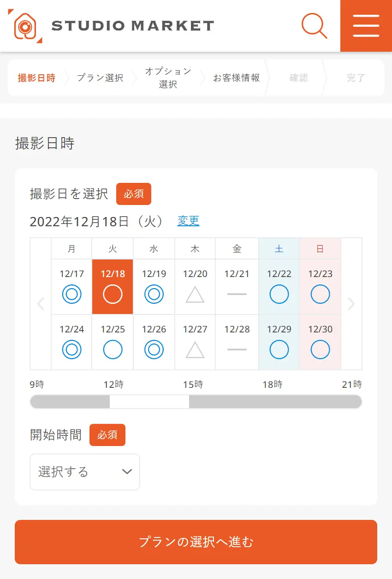392x579 pixels.
Task: Click the 変更 link beside the date
Action: point(188,221)
